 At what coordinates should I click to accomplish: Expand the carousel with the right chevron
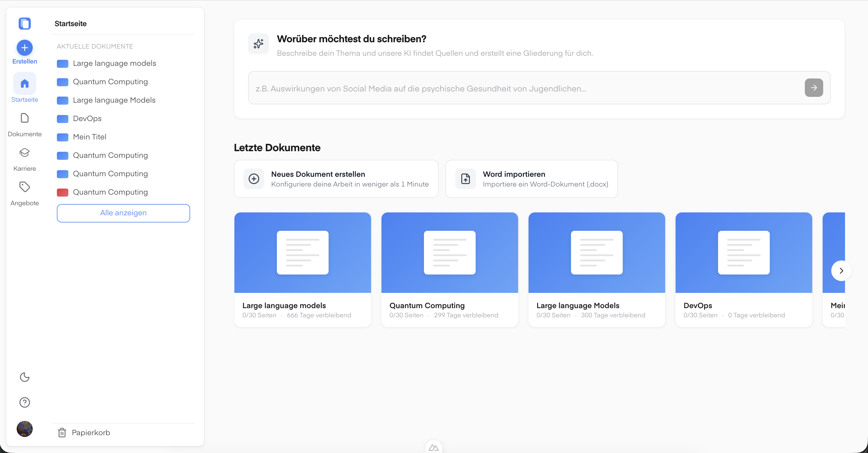841,271
